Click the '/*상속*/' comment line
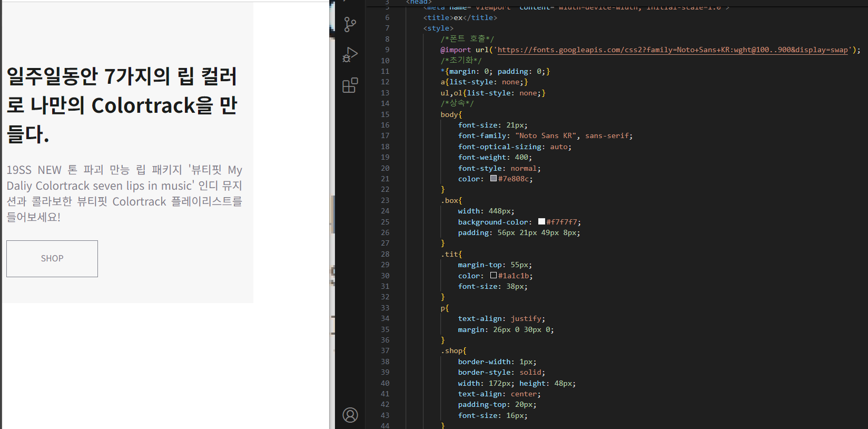 pyautogui.click(x=457, y=104)
